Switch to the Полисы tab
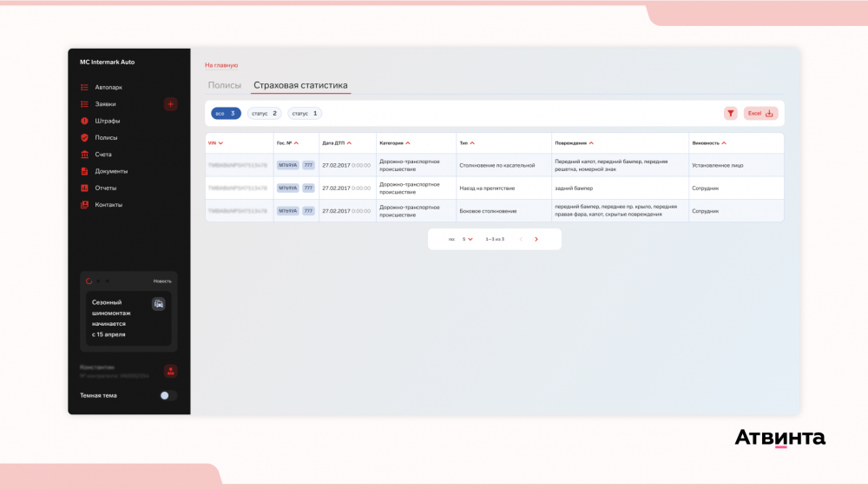868x489 pixels. pos(224,85)
